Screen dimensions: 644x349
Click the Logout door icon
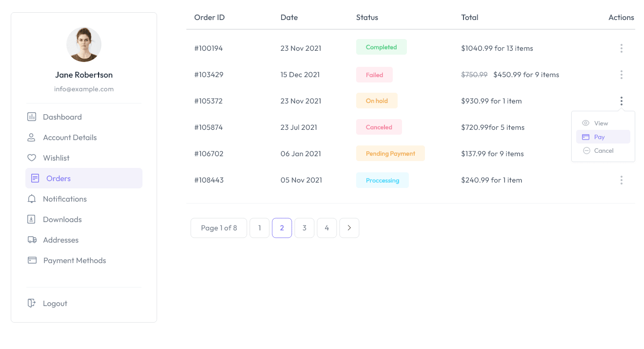click(32, 303)
